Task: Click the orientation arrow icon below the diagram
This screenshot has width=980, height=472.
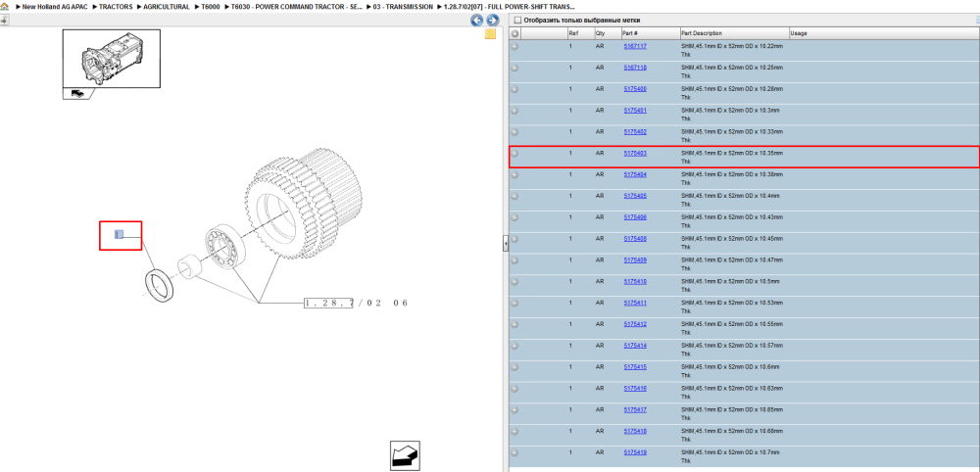Action: 405,455
